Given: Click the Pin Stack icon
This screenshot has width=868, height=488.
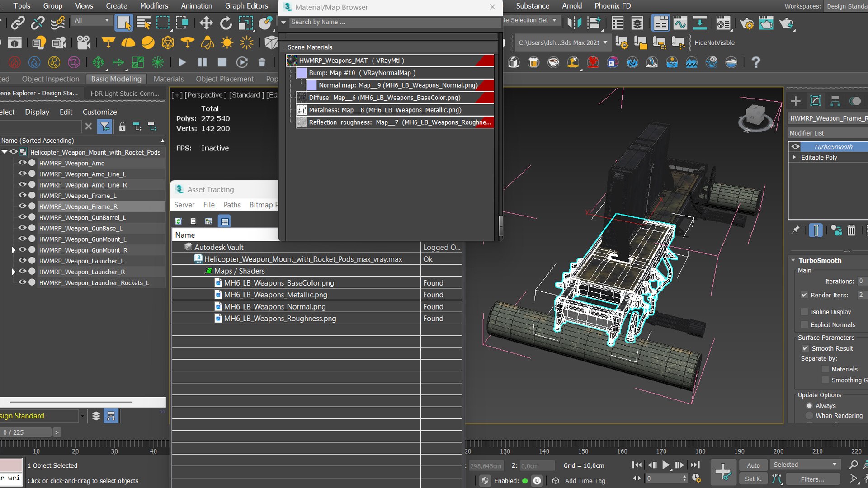Looking at the screenshot, I should [x=795, y=230].
